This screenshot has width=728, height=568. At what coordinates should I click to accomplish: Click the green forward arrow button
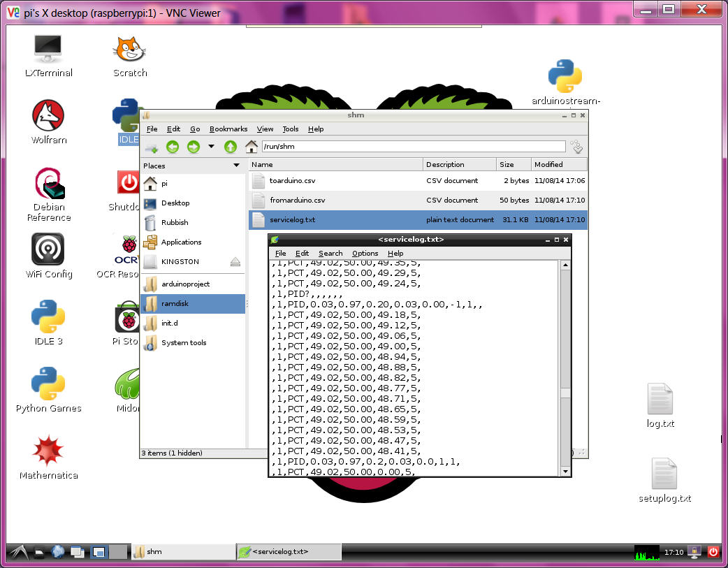pos(194,147)
